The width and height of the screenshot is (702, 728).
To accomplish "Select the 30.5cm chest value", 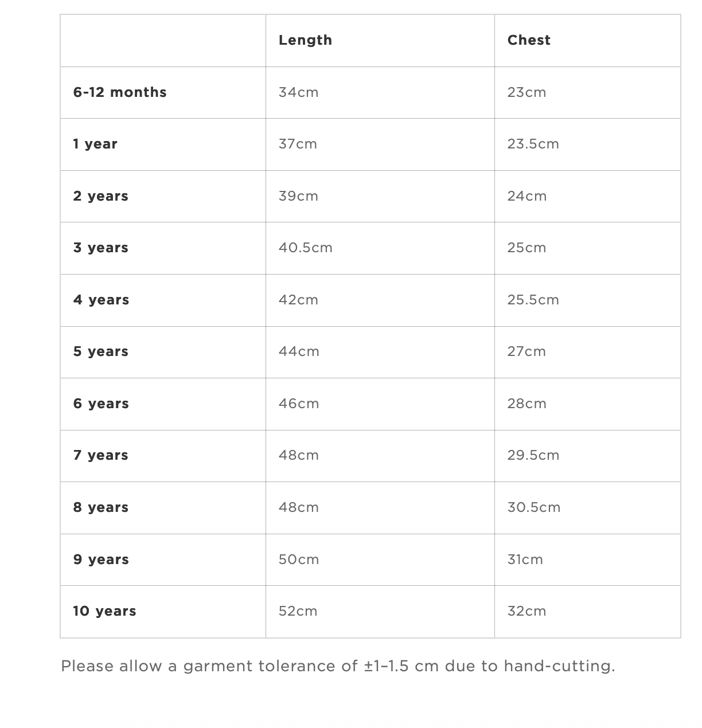I will tap(533, 507).
